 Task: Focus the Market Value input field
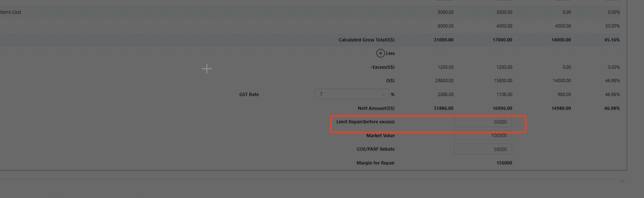pyautogui.click(x=483, y=136)
